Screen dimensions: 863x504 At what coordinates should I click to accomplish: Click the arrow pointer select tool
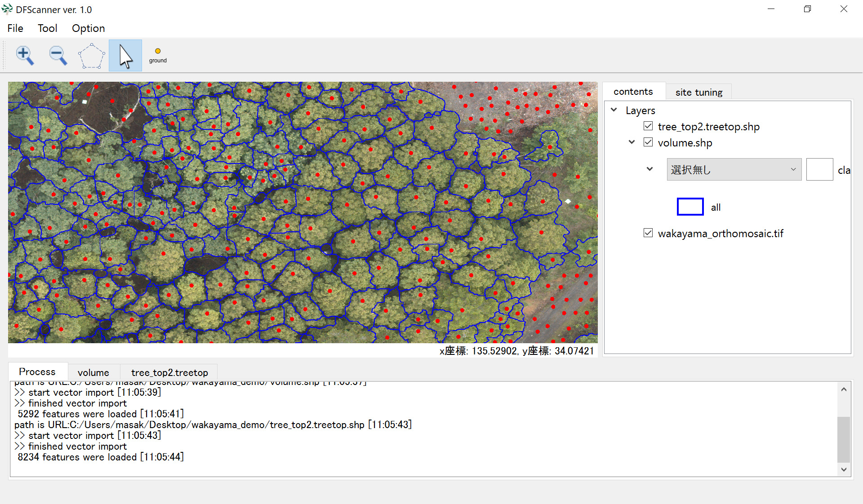(x=125, y=56)
